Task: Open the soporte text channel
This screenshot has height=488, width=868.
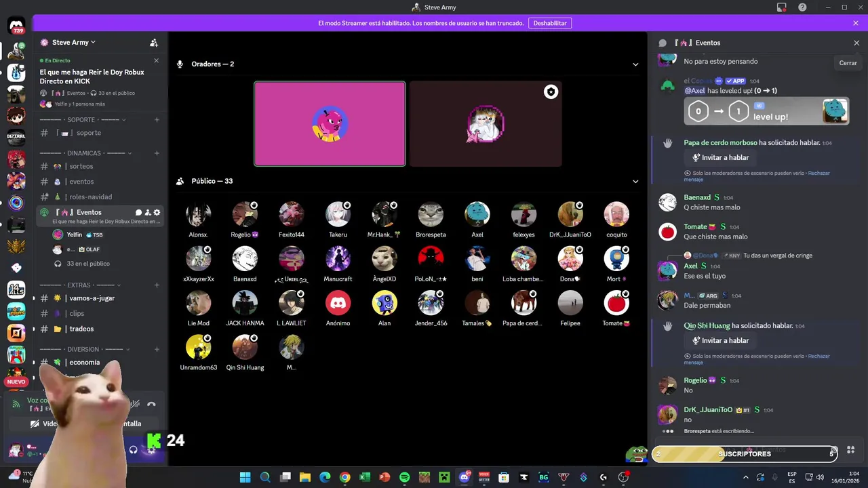Action: [x=100, y=133]
